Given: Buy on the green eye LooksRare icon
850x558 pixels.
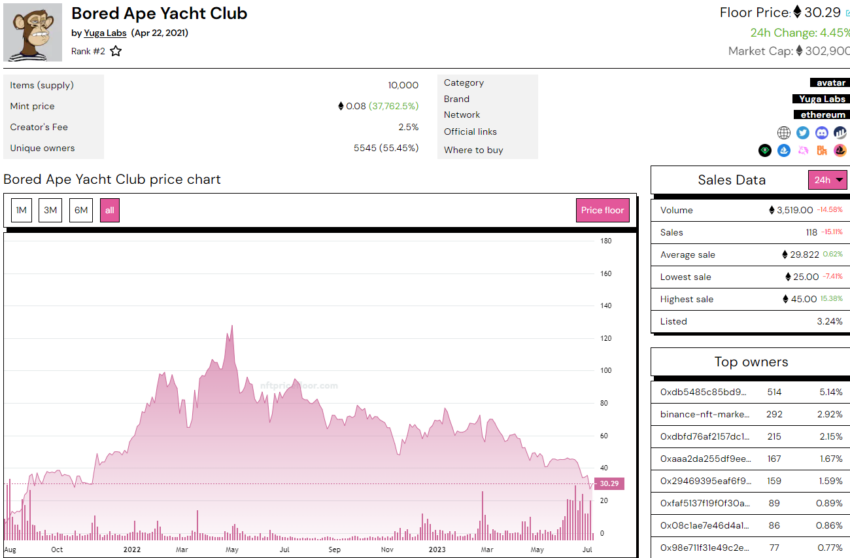Looking at the screenshot, I should [765, 150].
